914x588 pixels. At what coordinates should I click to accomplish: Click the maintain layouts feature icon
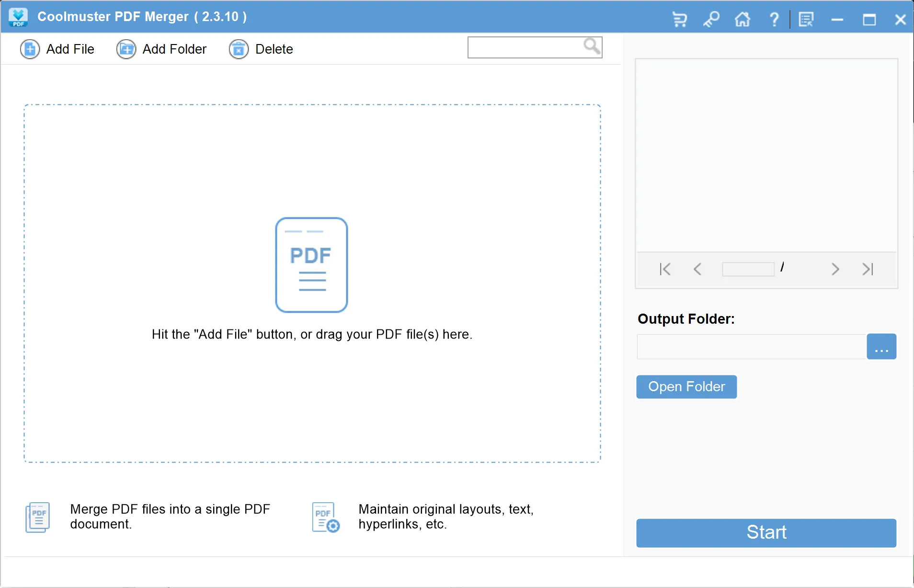point(326,517)
